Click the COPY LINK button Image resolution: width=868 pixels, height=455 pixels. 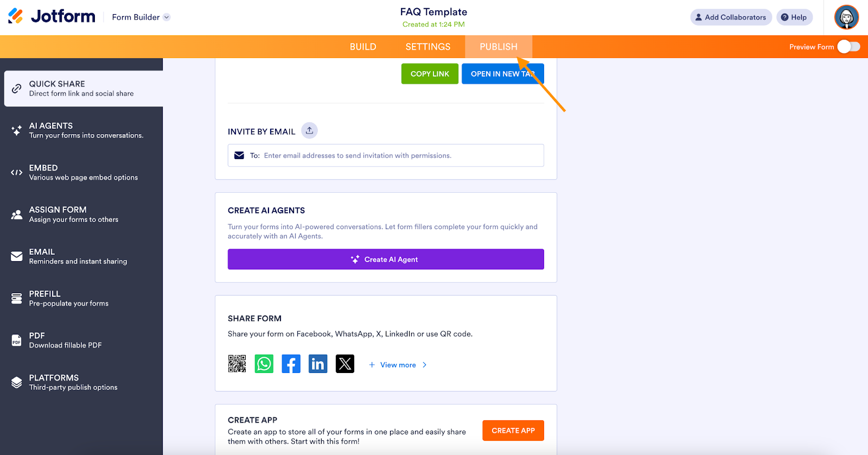coord(430,74)
